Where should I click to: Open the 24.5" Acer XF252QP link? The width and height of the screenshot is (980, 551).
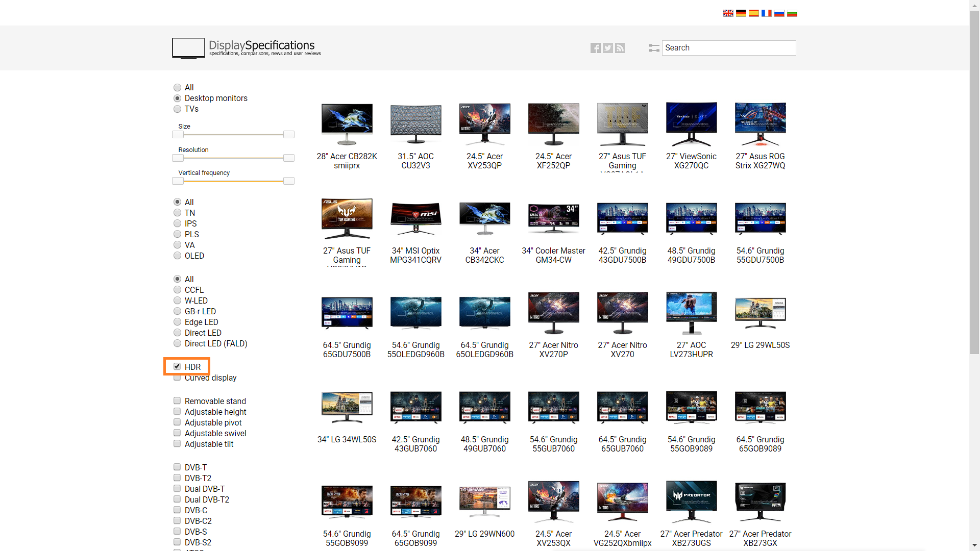(554, 161)
